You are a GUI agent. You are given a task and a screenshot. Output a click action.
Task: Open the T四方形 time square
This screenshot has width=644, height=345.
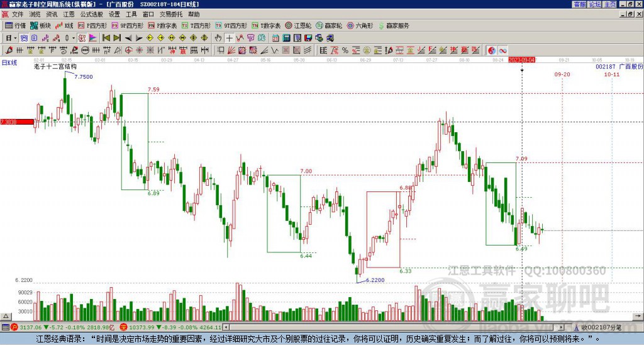(x=196, y=25)
